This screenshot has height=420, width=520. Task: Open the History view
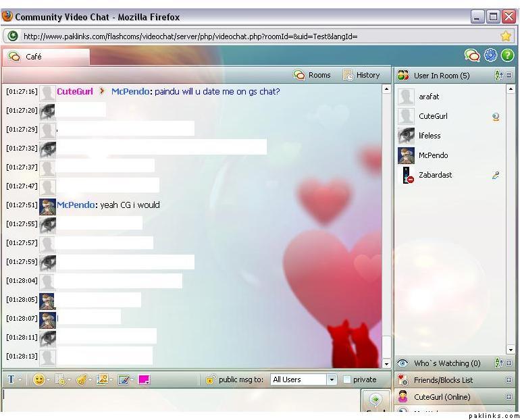point(361,75)
